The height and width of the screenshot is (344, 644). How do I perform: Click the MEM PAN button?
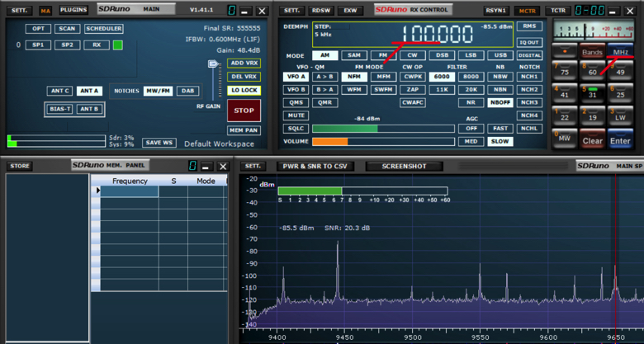(x=244, y=130)
